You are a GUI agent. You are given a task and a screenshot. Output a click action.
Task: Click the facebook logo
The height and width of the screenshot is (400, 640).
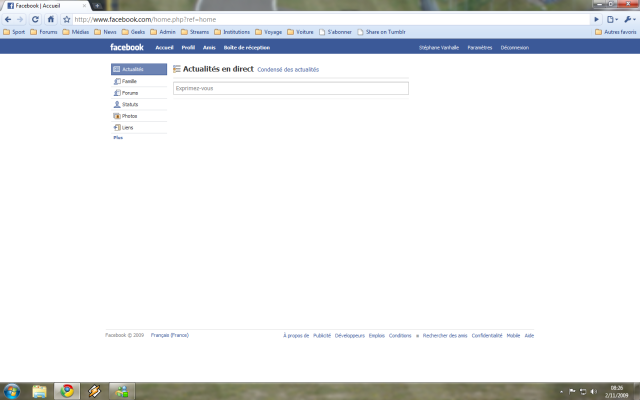(x=127, y=47)
